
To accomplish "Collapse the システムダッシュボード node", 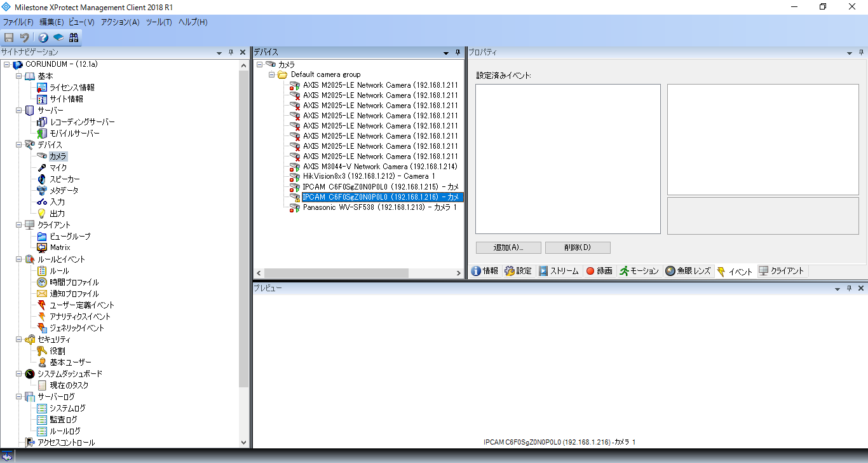I will [x=19, y=374].
